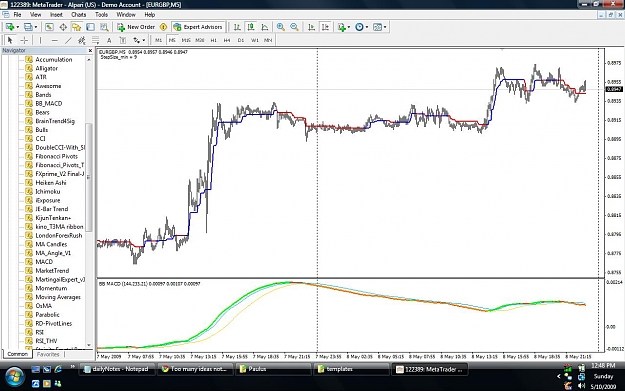This screenshot has height=391, width=625.
Task: Open the Strategy Tester icon
Action: click(104, 27)
